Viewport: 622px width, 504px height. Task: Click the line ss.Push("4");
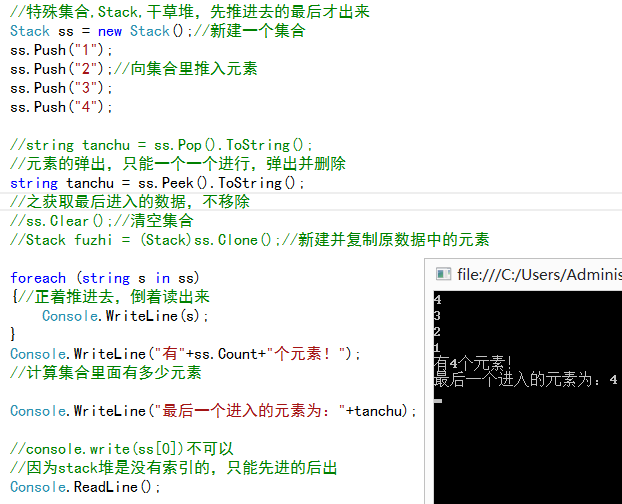[61, 107]
